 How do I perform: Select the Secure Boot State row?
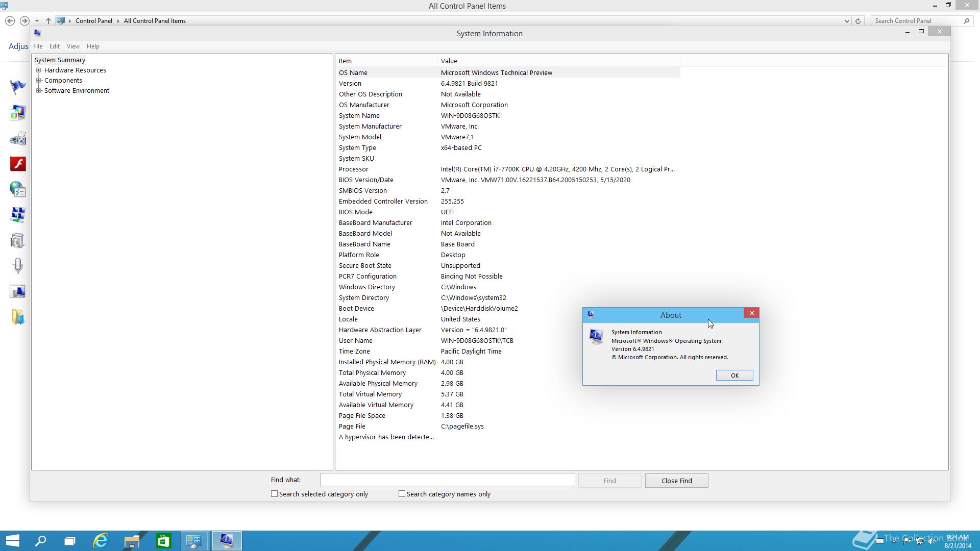click(x=508, y=265)
